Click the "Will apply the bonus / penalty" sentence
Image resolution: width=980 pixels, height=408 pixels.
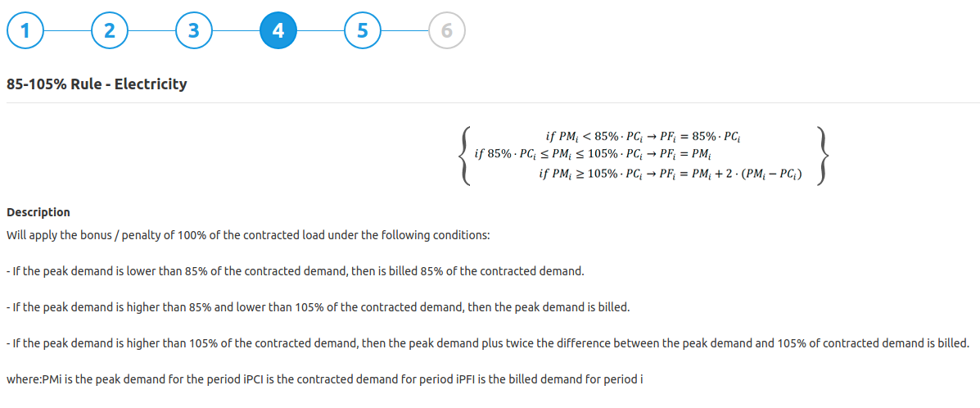(x=248, y=237)
